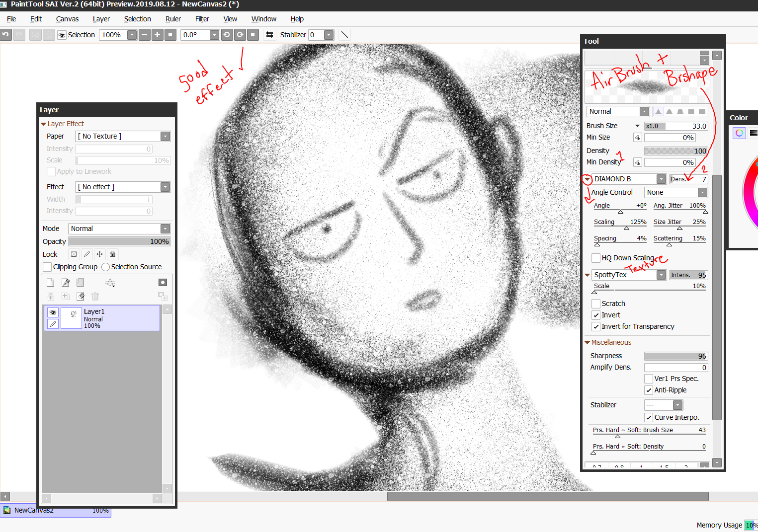Disable the Curve Interpo. checkbox
Screen dimensions: 758x532
point(649,417)
